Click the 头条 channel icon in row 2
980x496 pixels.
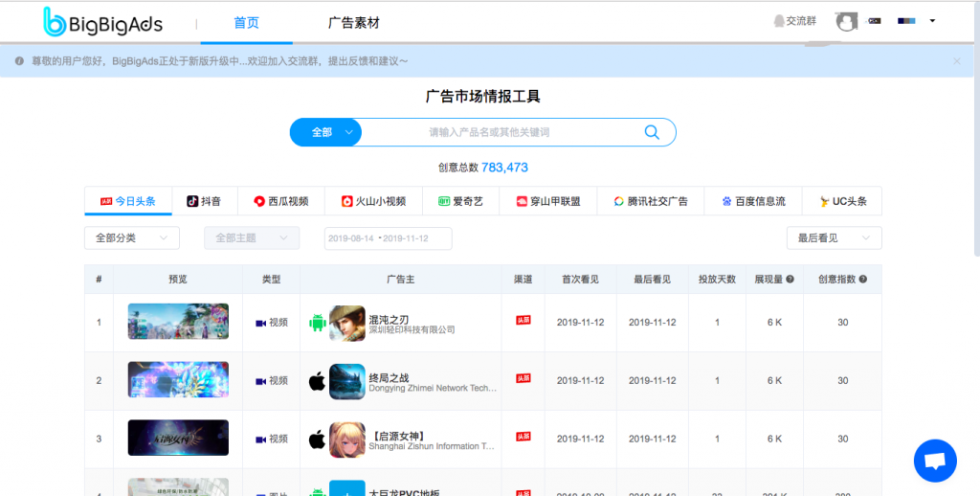coord(523,378)
